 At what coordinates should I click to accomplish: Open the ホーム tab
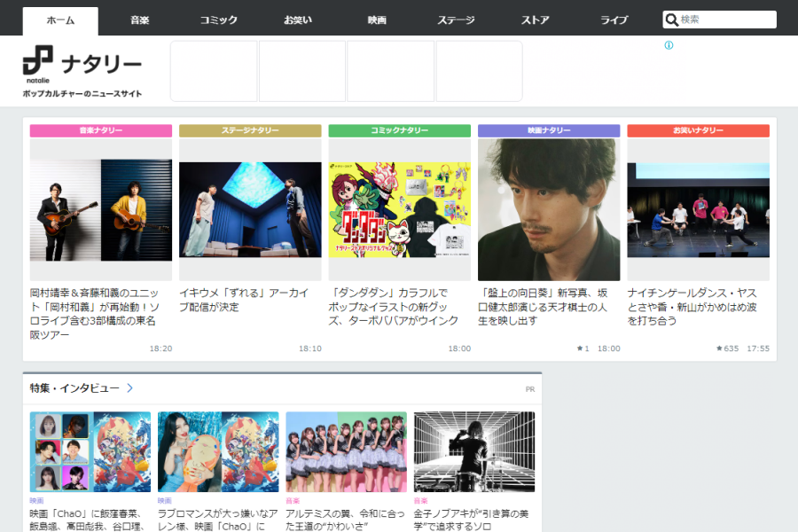click(60, 20)
